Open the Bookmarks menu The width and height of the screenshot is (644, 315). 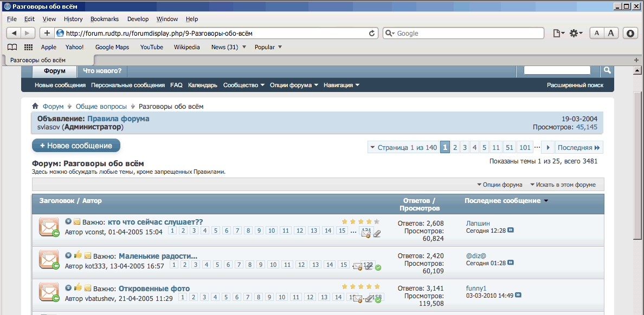pyautogui.click(x=104, y=19)
